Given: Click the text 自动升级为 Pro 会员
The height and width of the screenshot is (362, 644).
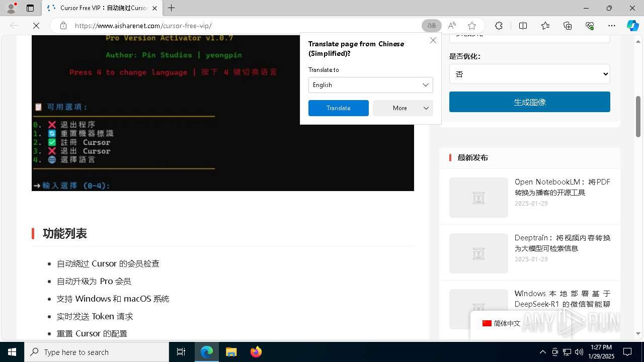Looking at the screenshot, I should [x=94, y=281].
